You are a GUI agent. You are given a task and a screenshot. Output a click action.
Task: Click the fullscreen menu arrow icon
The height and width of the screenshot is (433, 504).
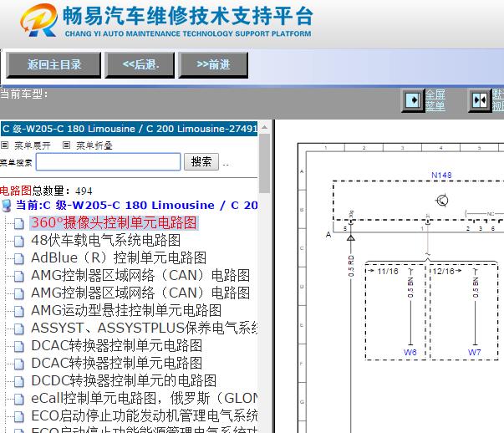[413, 100]
